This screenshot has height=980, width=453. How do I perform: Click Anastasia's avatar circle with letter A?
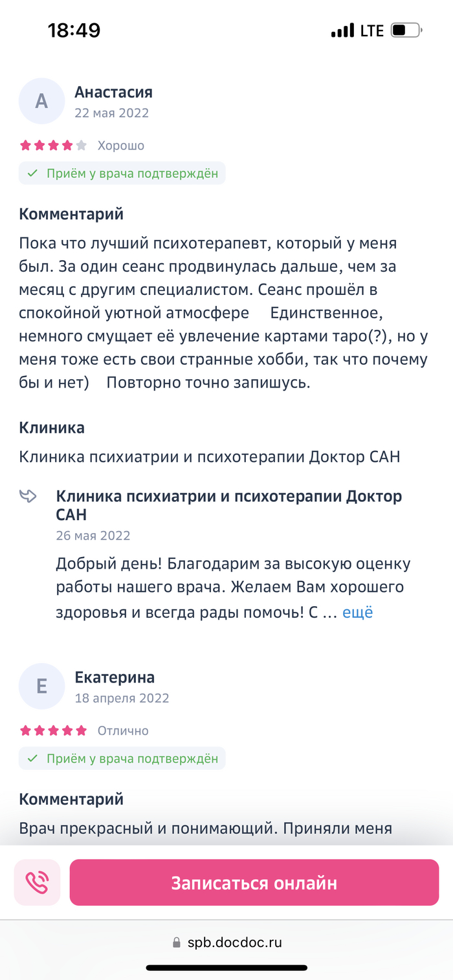pyautogui.click(x=41, y=101)
